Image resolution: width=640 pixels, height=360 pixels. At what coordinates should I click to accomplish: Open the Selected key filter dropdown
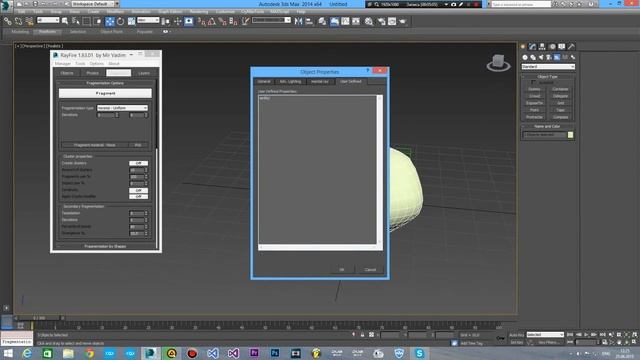(545, 335)
